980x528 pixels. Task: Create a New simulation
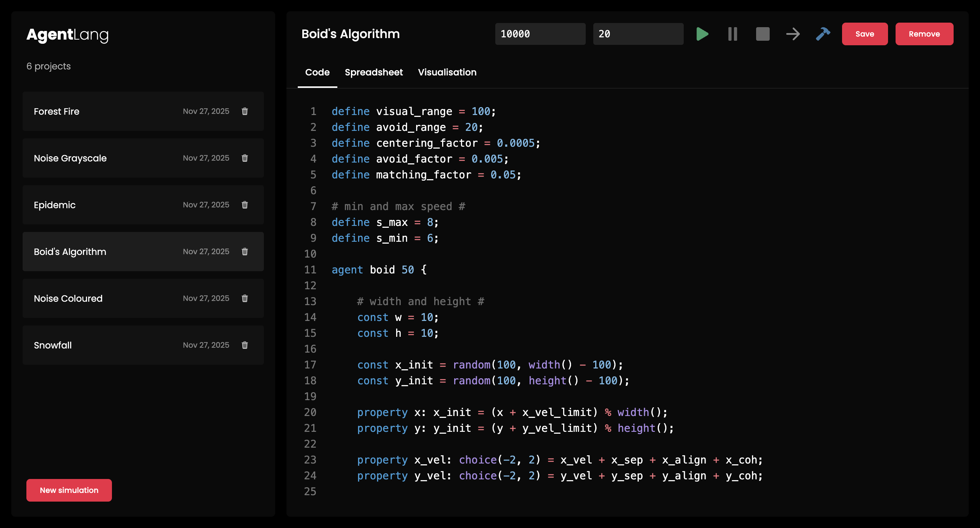69,490
